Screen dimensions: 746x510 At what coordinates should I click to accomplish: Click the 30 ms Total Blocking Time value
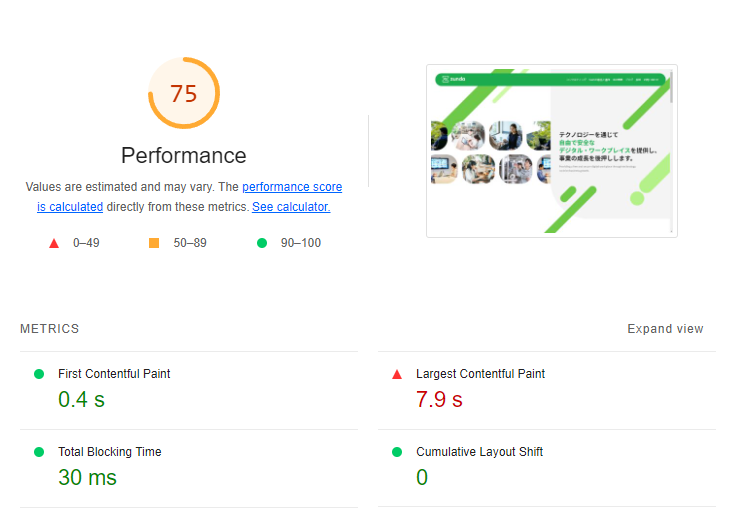tap(87, 478)
